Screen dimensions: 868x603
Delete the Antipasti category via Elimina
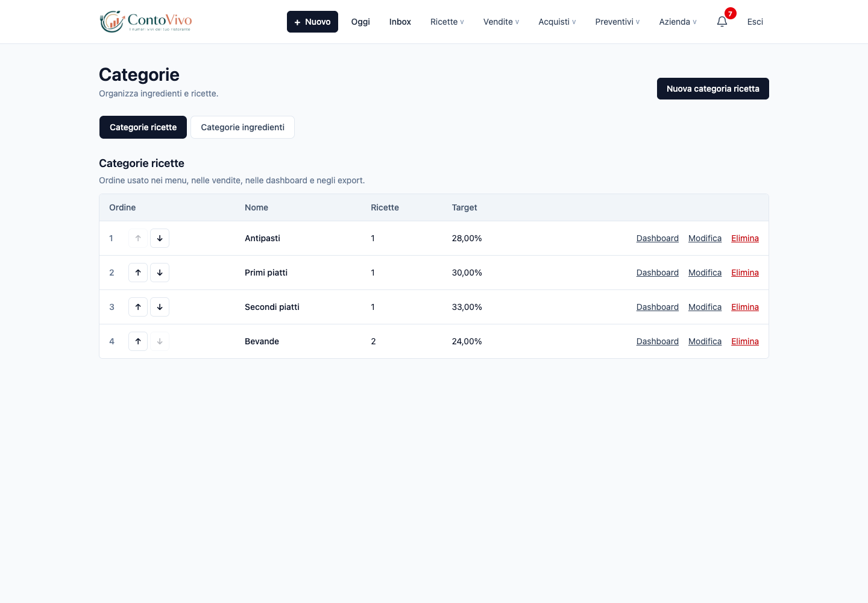pyautogui.click(x=745, y=238)
